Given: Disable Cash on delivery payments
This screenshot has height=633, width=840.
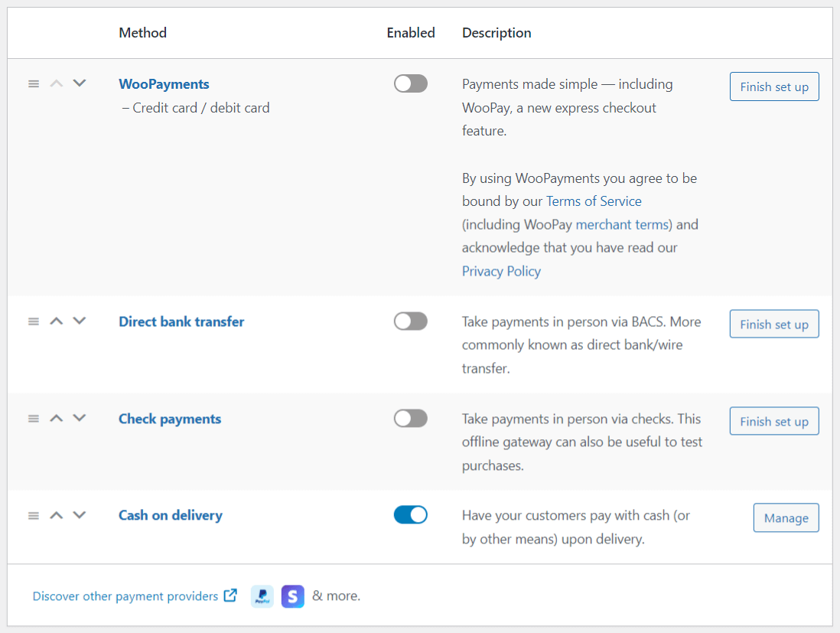Looking at the screenshot, I should pos(411,514).
